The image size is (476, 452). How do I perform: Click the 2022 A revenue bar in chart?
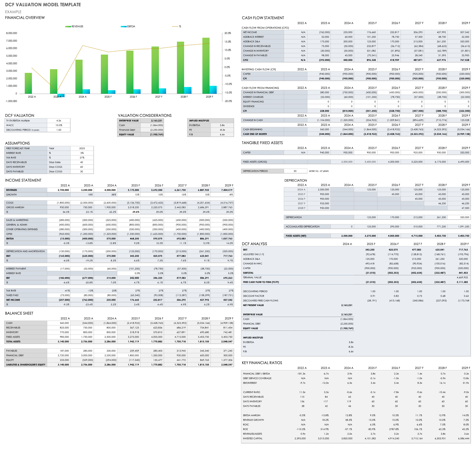[x=28, y=83]
